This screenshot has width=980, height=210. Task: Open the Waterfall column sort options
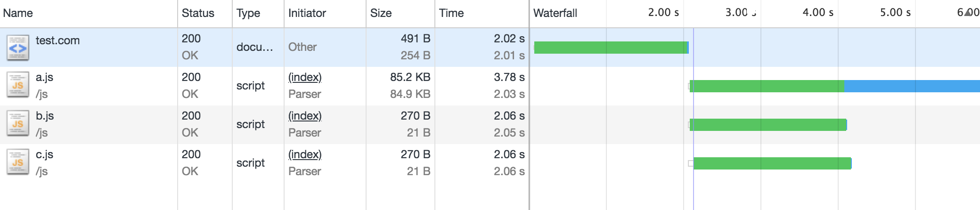click(x=555, y=13)
